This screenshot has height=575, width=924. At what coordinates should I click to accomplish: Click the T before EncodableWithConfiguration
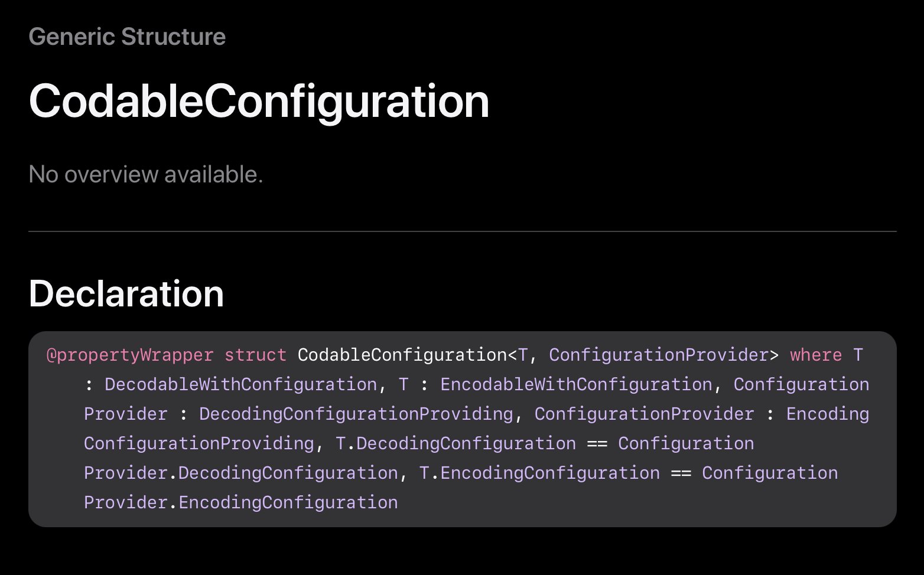pyautogui.click(x=404, y=384)
